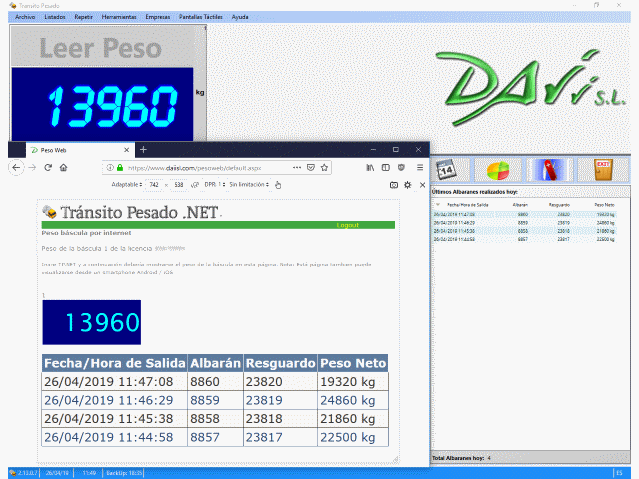Open the Adaptable device dropdown
Screen dimensions: 639x479
[x=127, y=185]
